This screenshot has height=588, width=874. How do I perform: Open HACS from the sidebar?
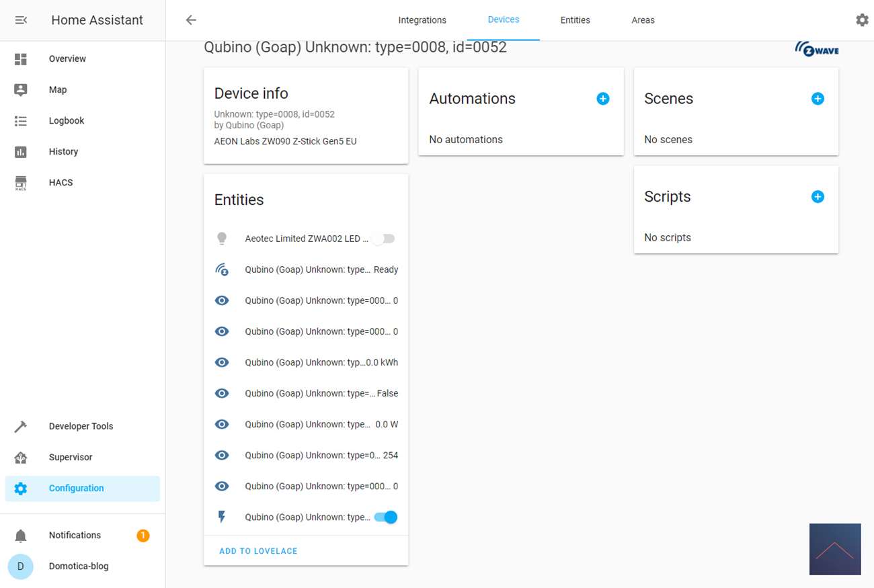(x=61, y=183)
